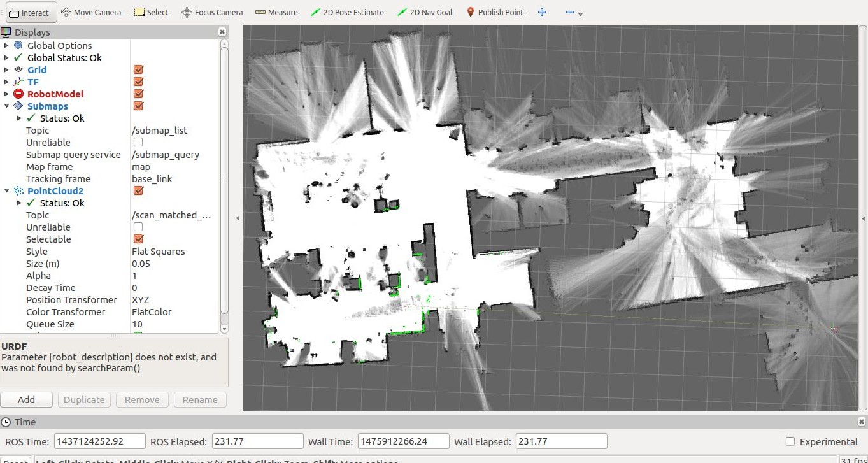The height and width of the screenshot is (463, 868).
Task: Disable the Grid display checkbox
Action: pyautogui.click(x=138, y=69)
